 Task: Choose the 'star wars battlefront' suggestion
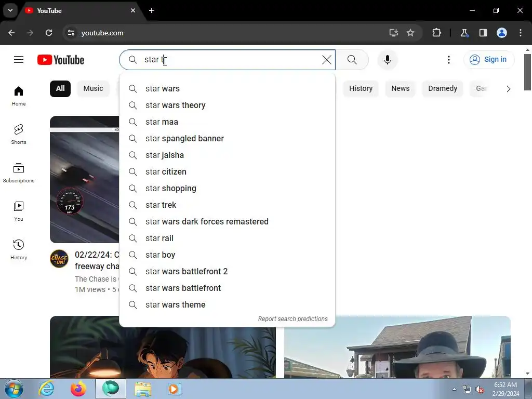pyautogui.click(x=227, y=288)
